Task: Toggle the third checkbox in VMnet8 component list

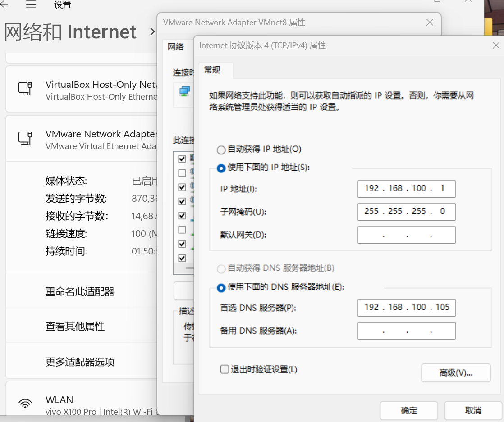Action: tap(182, 187)
